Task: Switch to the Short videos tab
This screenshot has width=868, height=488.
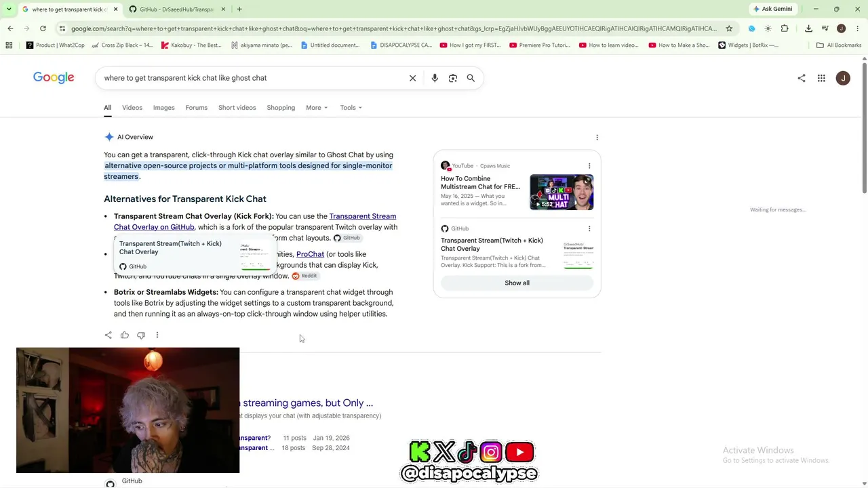Action: (237, 108)
